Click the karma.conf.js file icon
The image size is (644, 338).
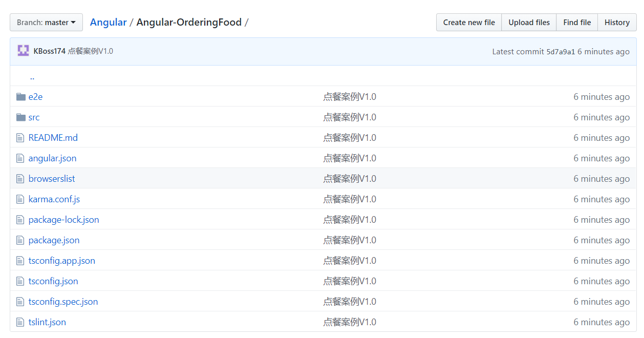20,199
